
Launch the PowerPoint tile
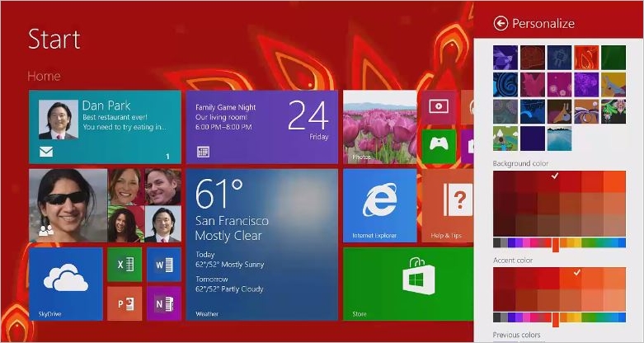tap(125, 303)
